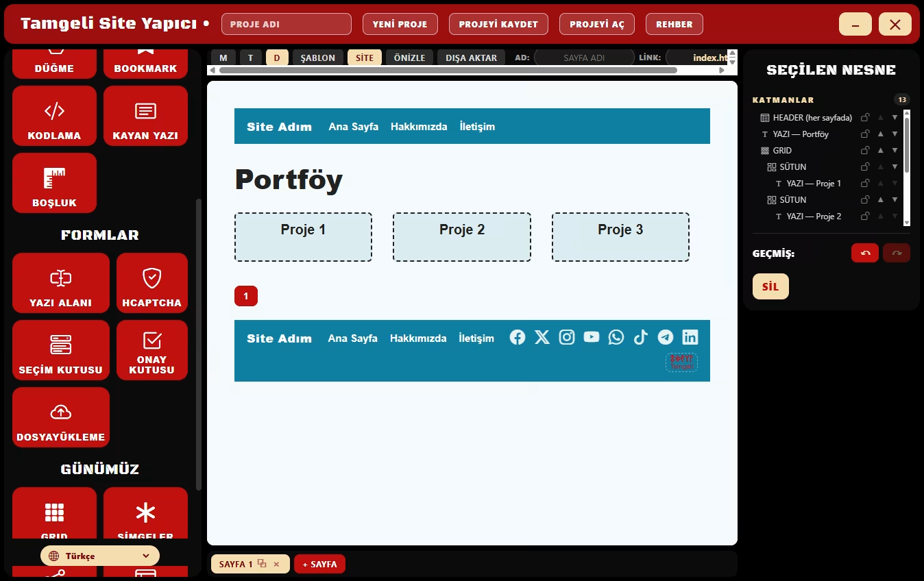Open the Türkçe language dropdown
The height and width of the screenshot is (581, 924).
[x=100, y=556]
